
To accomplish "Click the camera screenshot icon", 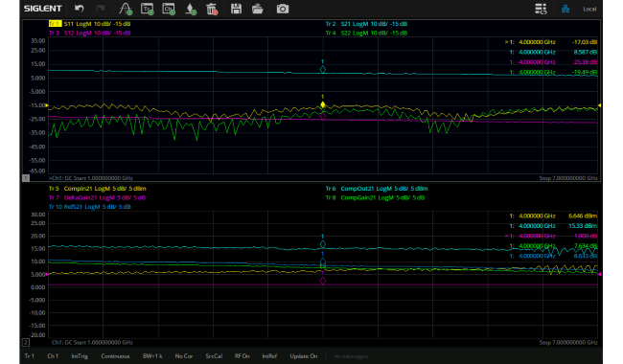I will (x=283, y=9).
